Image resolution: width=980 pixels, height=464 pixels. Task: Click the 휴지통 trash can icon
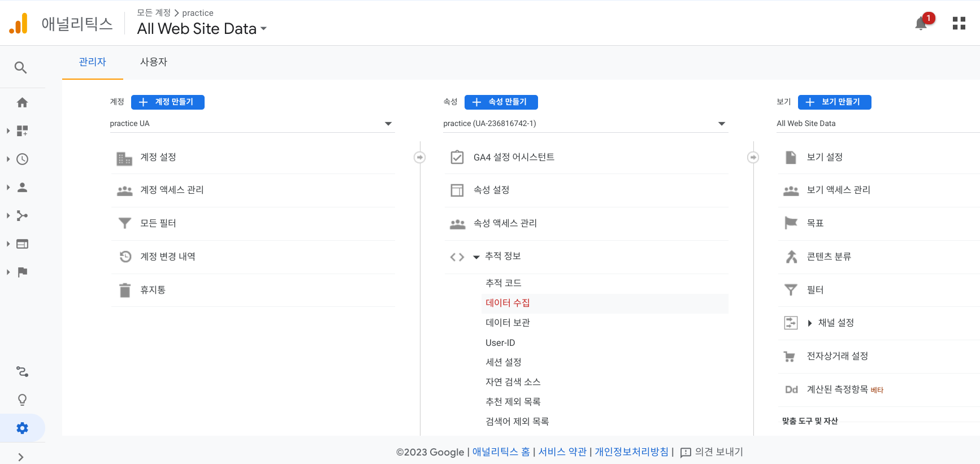pos(125,290)
